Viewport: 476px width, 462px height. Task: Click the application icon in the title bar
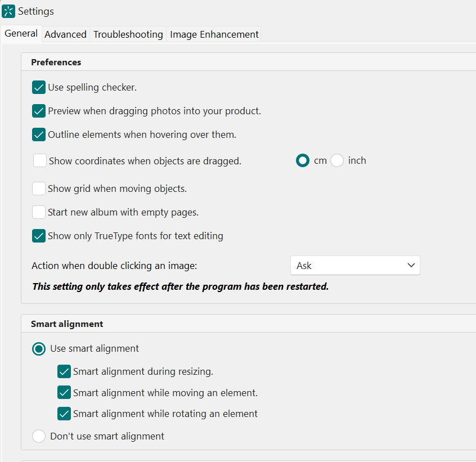coord(9,11)
